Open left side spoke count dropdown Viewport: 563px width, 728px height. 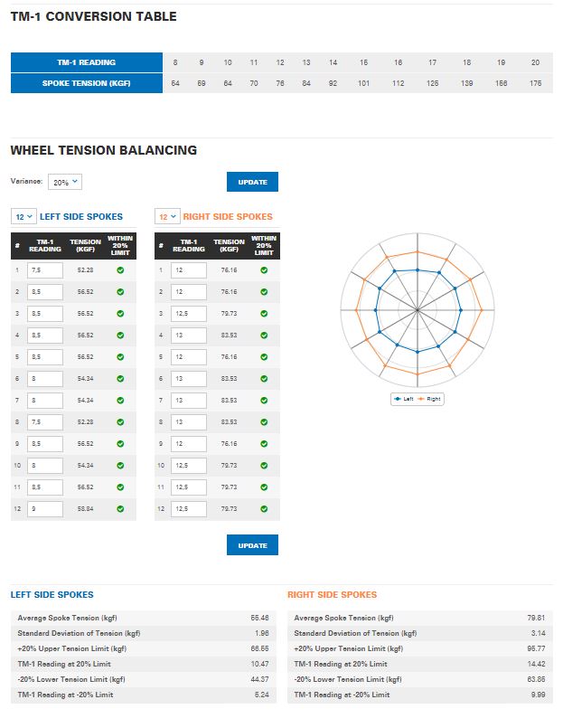click(23, 216)
